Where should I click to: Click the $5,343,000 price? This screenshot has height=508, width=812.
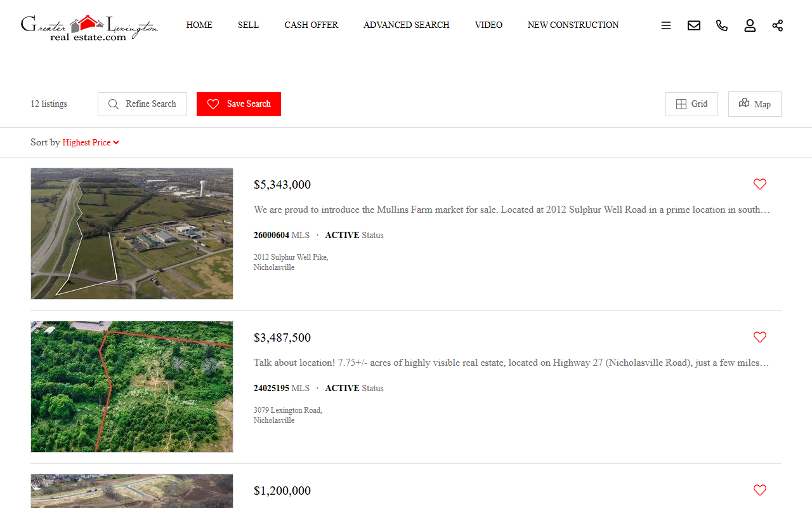[x=282, y=185]
